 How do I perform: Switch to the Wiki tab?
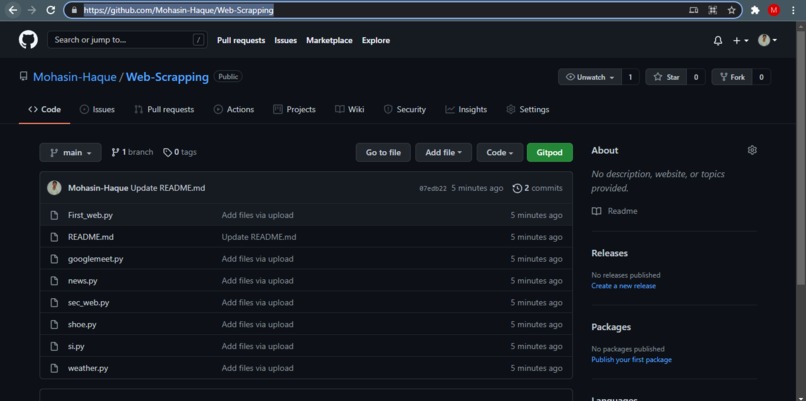[x=350, y=109]
